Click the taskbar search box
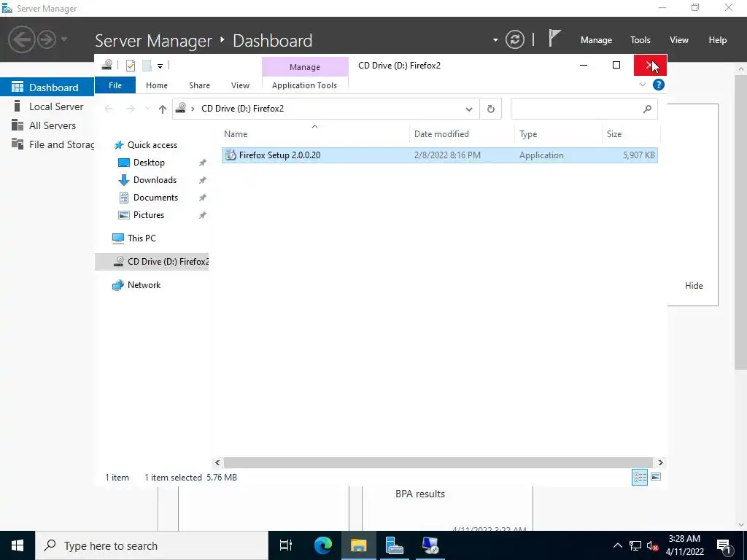The image size is (747, 560). [x=152, y=545]
